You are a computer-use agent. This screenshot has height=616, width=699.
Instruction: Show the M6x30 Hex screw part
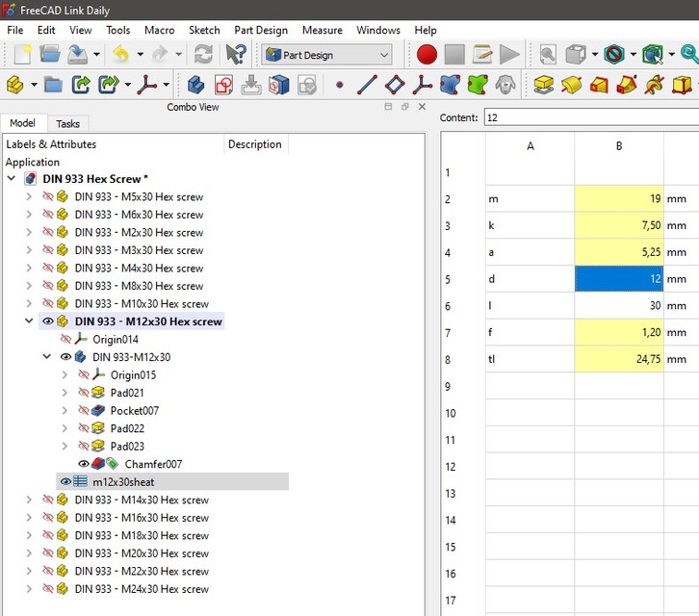pyautogui.click(x=48, y=215)
